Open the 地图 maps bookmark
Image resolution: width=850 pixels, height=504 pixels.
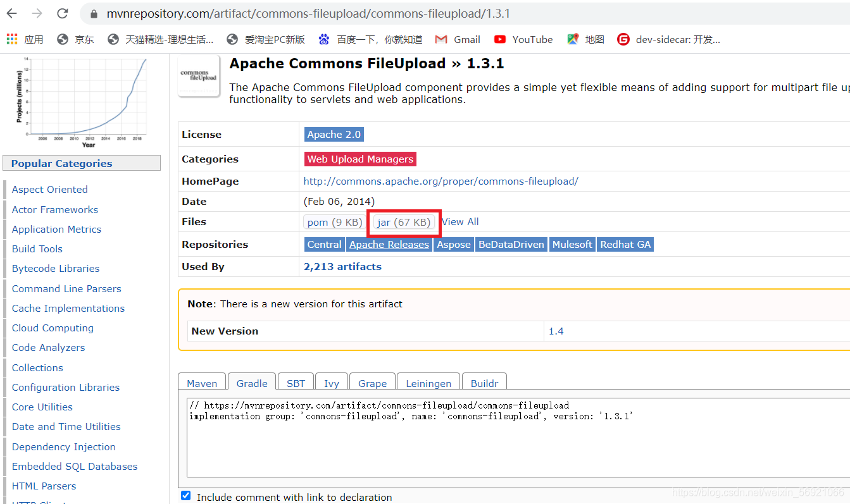click(x=585, y=39)
